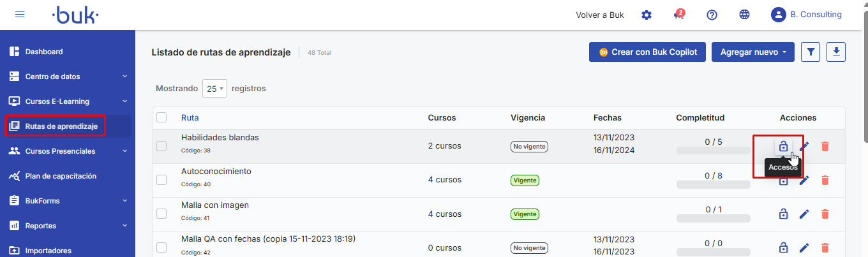Edit the Autoconocimiento route with pencil

coord(804,180)
